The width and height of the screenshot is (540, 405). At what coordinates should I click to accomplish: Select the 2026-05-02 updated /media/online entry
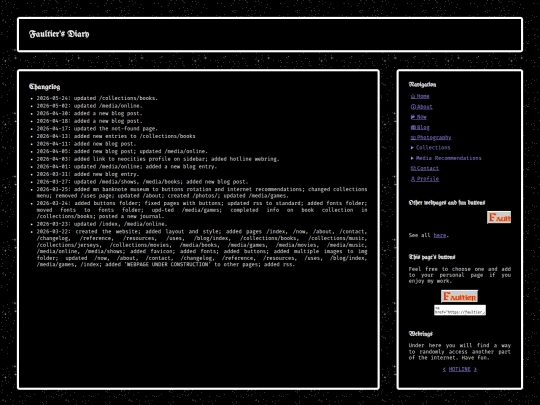click(90, 106)
